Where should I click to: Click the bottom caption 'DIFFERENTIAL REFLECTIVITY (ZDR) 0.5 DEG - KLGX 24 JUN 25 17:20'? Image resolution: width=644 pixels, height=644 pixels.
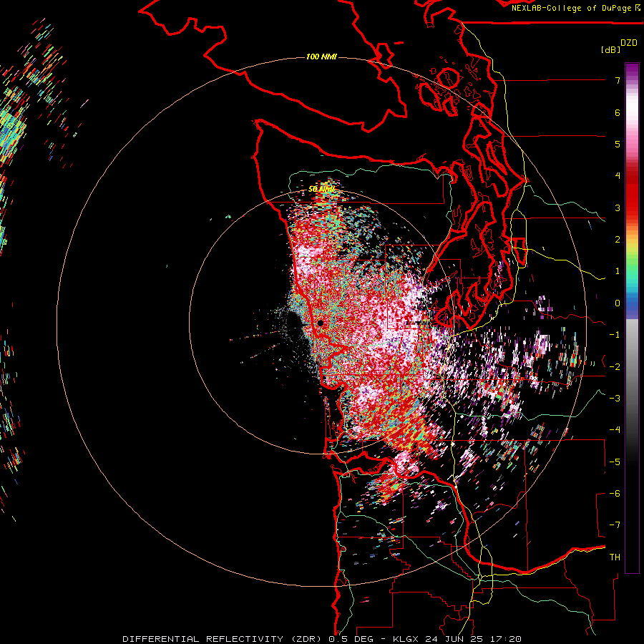[322, 639]
